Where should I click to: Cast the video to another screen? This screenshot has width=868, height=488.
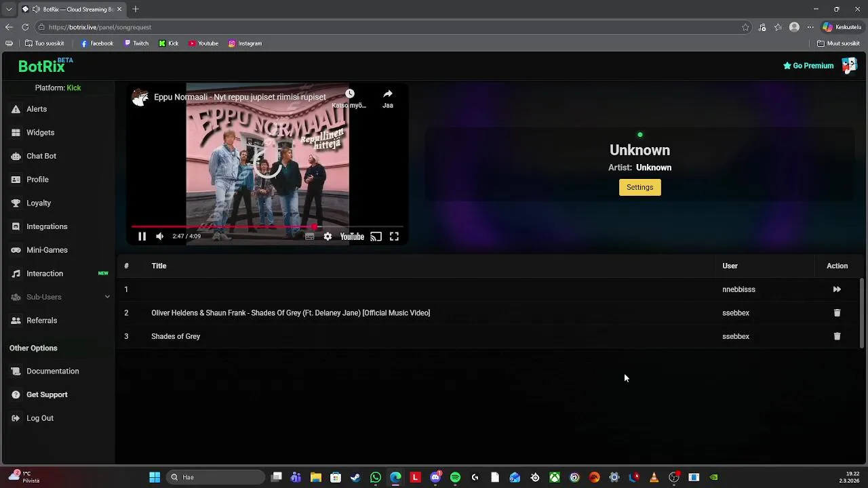[376, 237]
